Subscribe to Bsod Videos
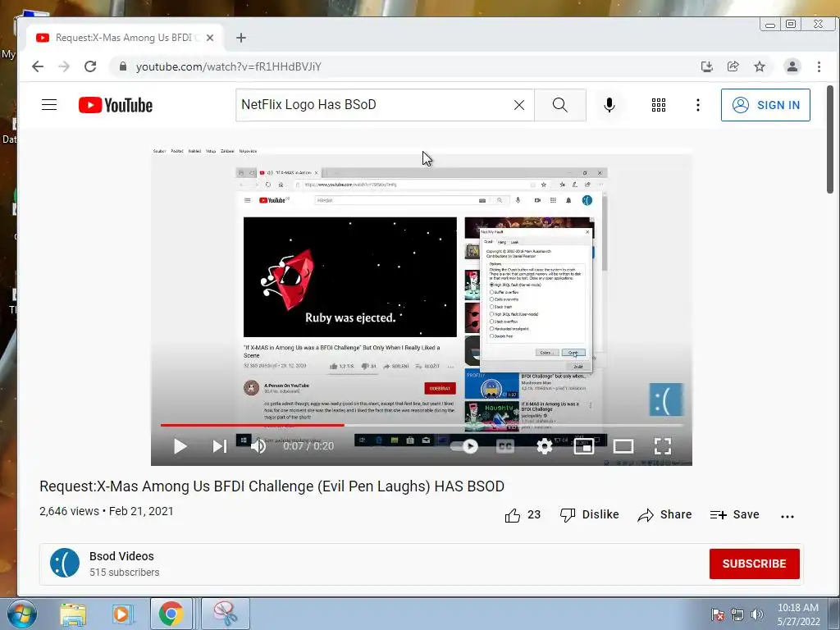The image size is (840, 630). tap(755, 564)
